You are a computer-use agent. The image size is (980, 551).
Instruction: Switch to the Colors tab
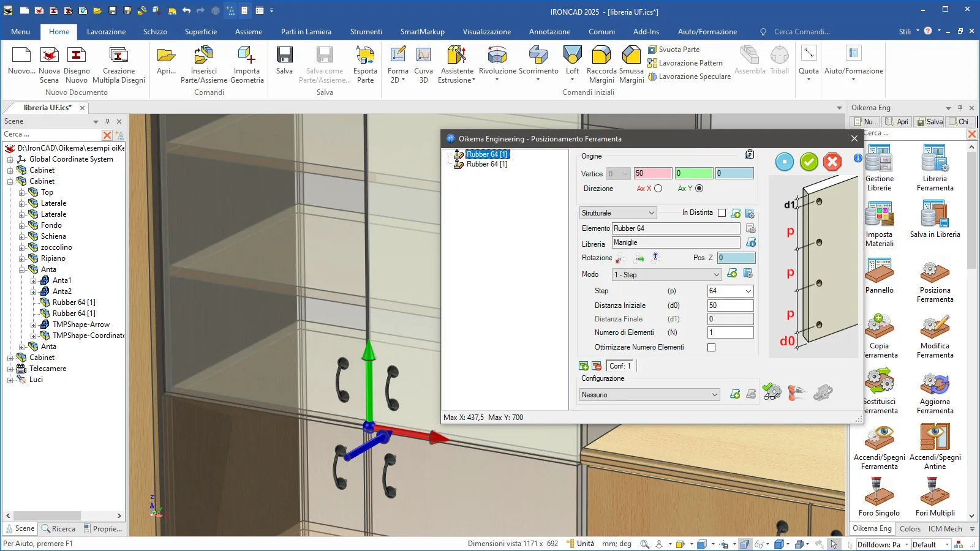(910, 529)
